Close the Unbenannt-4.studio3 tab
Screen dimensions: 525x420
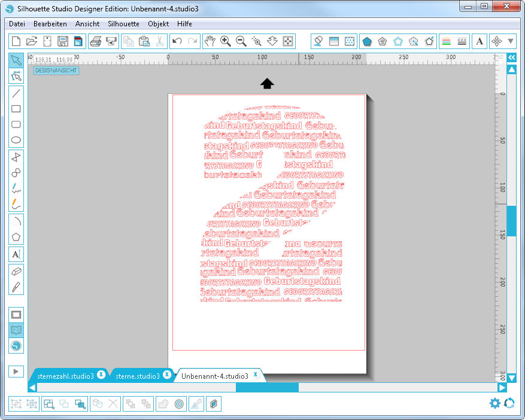click(x=256, y=375)
